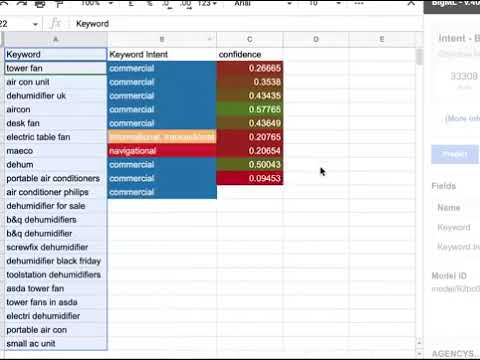Select the confidence value 0.43435
Image resolution: width=480 pixels, height=360 pixels.
click(250, 96)
